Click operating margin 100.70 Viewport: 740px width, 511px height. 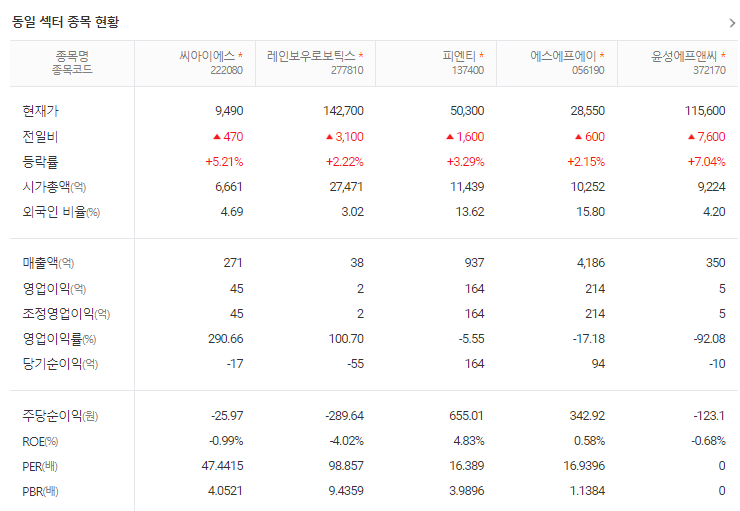pos(346,339)
